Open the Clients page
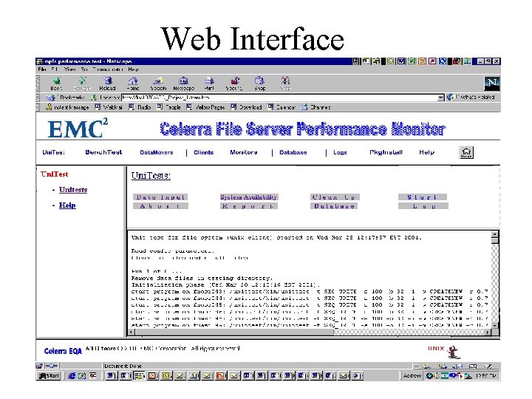Screen dimensions: 532x399 [x=204, y=152]
